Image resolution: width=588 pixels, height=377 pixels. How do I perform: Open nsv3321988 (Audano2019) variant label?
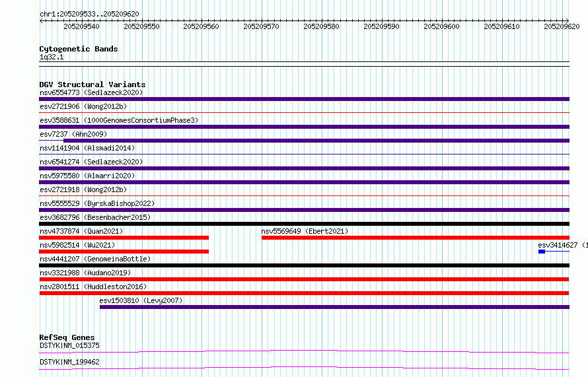tap(85, 273)
